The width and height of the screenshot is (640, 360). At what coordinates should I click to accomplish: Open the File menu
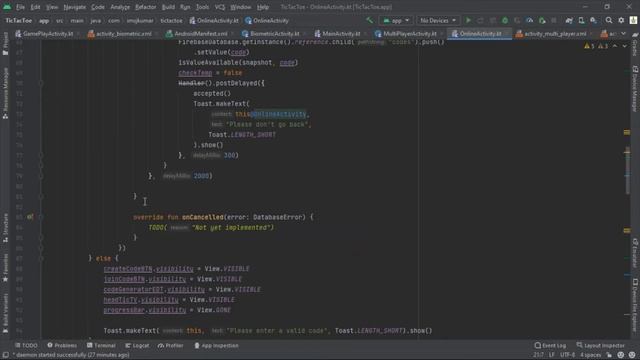(20, 7)
